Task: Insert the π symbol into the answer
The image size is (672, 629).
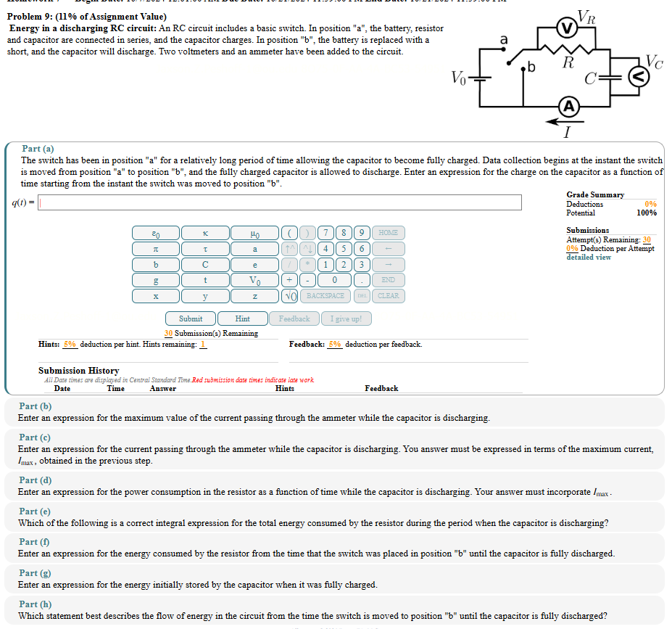Action: (156, 248)
